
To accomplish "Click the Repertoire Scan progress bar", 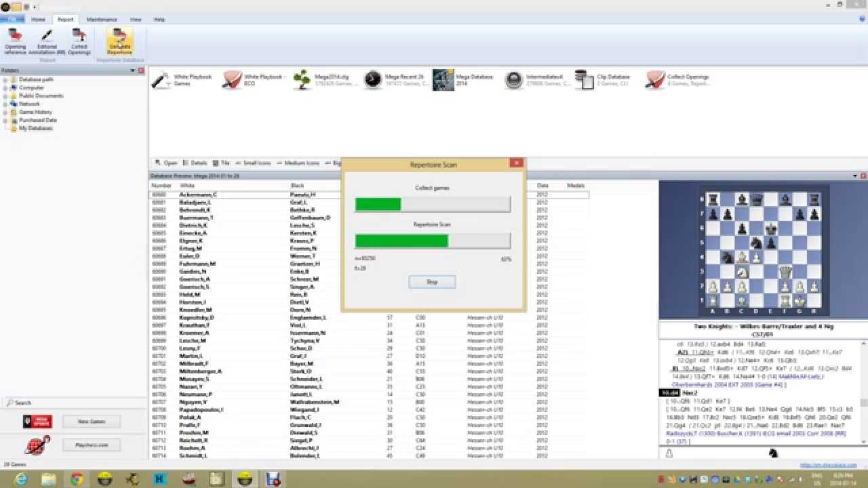I will pyautogui.click(x=433, y=241).
